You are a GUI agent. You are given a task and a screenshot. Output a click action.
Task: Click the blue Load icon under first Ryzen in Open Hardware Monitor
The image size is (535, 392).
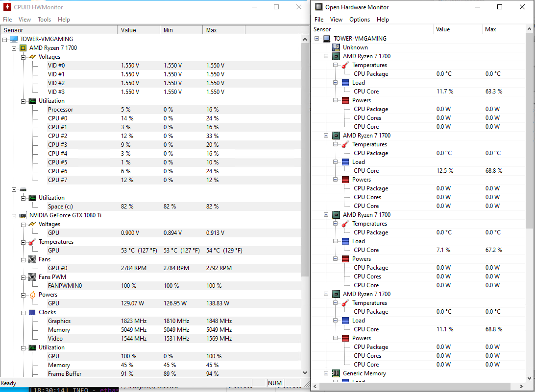[345, 83]
